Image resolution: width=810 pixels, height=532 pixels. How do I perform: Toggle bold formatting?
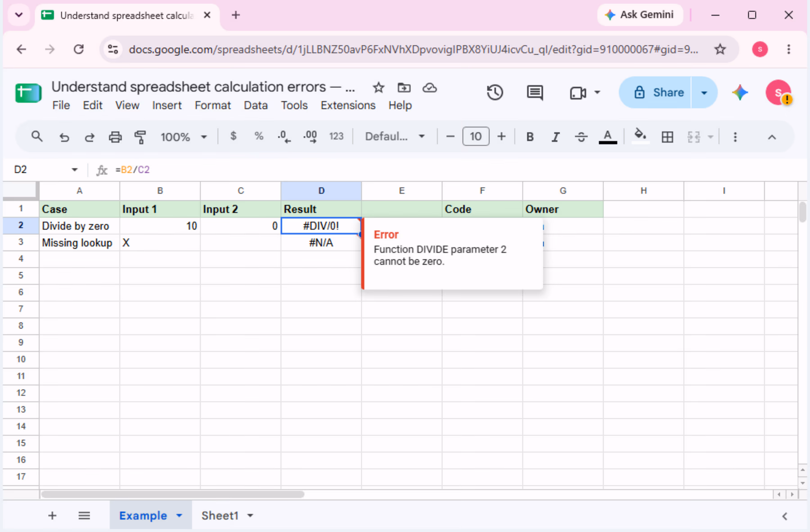530,137
